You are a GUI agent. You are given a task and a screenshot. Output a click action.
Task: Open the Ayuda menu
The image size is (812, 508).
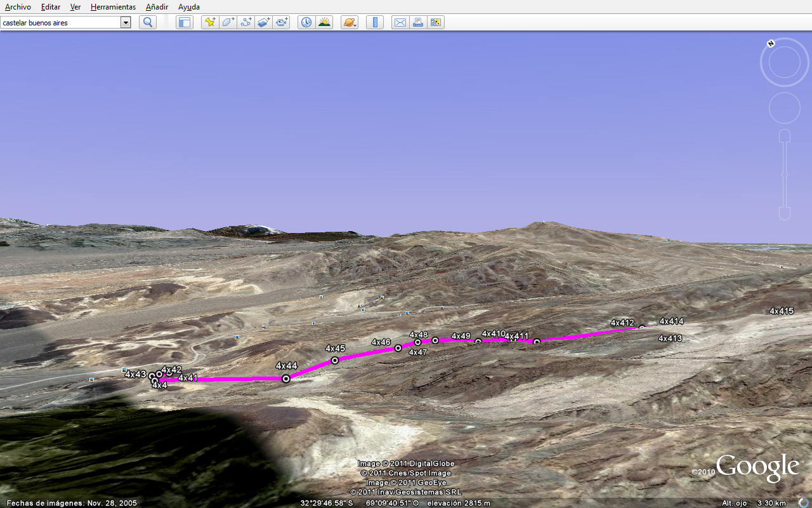[189, 7]
